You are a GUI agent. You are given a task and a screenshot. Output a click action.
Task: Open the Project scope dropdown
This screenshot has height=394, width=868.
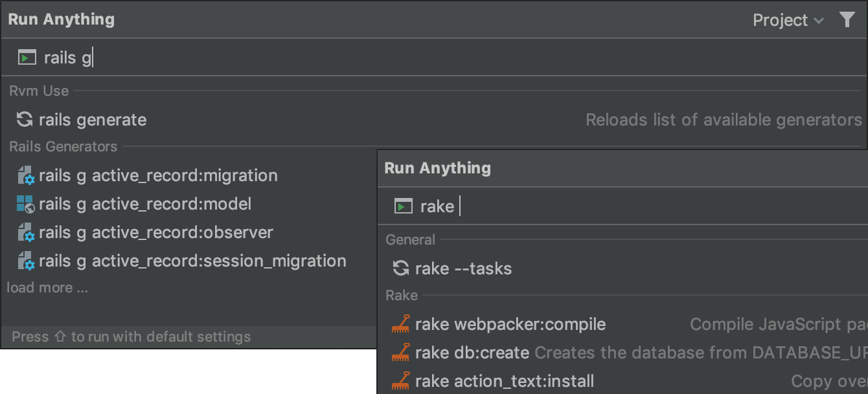(787, 21)
